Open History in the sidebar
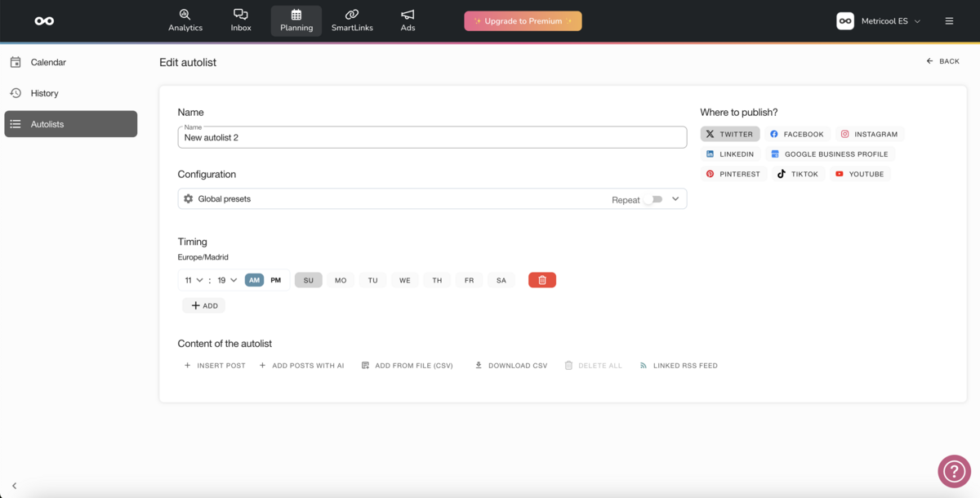The width and height of the screenshot is (980, 498). [71, 93]
